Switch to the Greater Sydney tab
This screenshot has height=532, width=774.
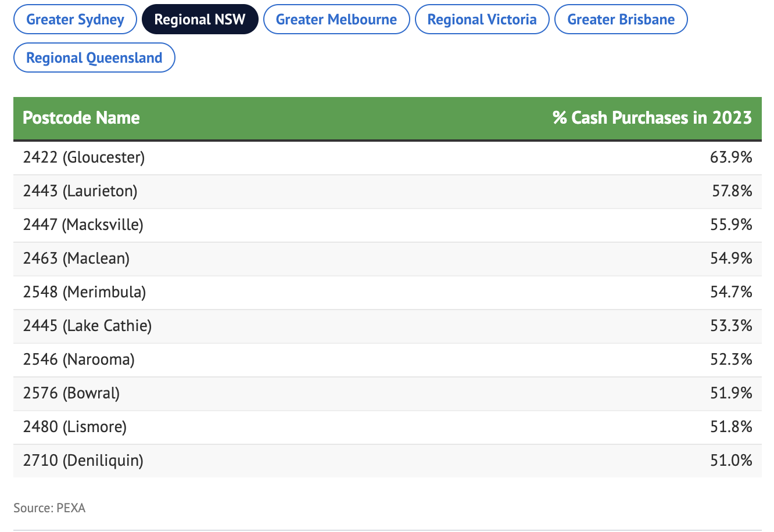pos(75,19)
